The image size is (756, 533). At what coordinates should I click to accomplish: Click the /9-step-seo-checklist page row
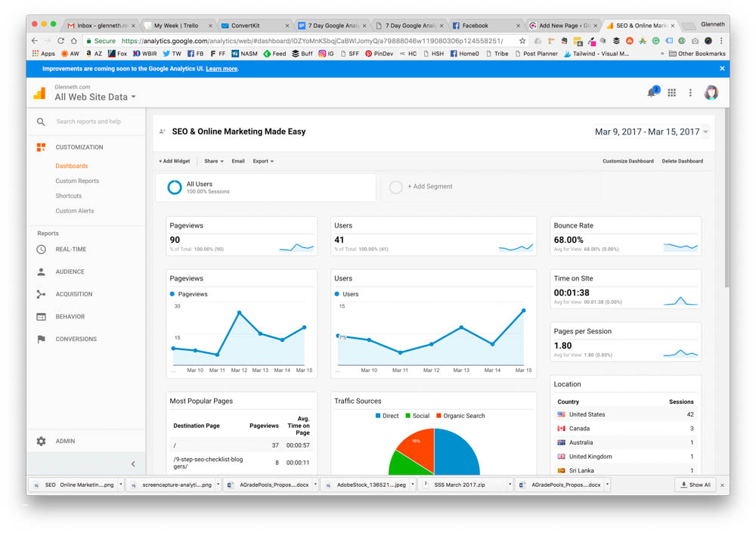tap(241, 463)
